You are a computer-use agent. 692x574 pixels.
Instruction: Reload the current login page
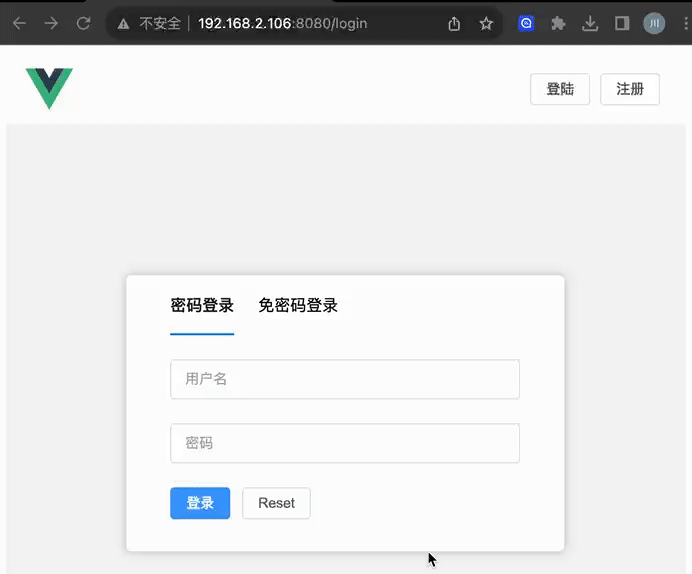pos(84,23)
